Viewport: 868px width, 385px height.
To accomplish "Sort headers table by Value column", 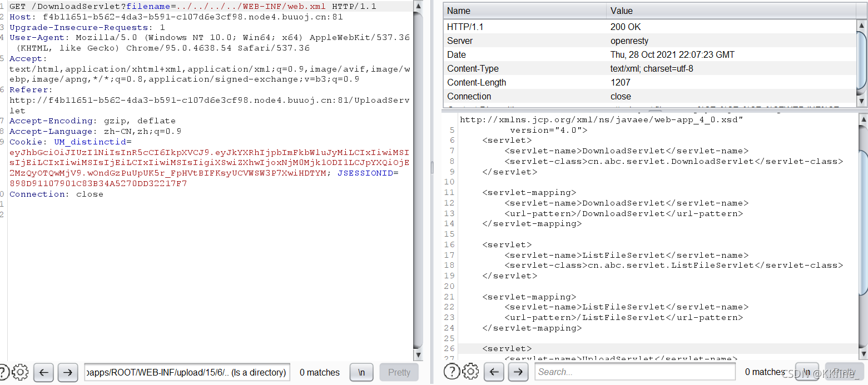I will [x=731, y=11].
